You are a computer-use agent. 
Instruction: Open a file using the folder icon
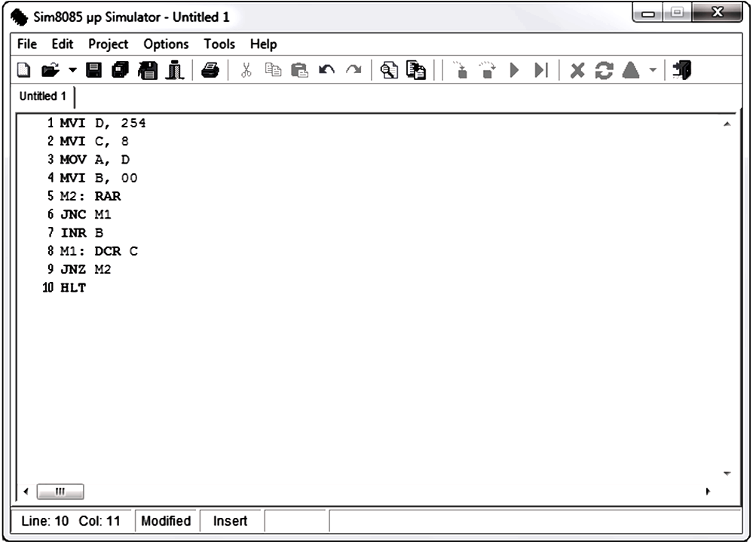pos(51,70)
